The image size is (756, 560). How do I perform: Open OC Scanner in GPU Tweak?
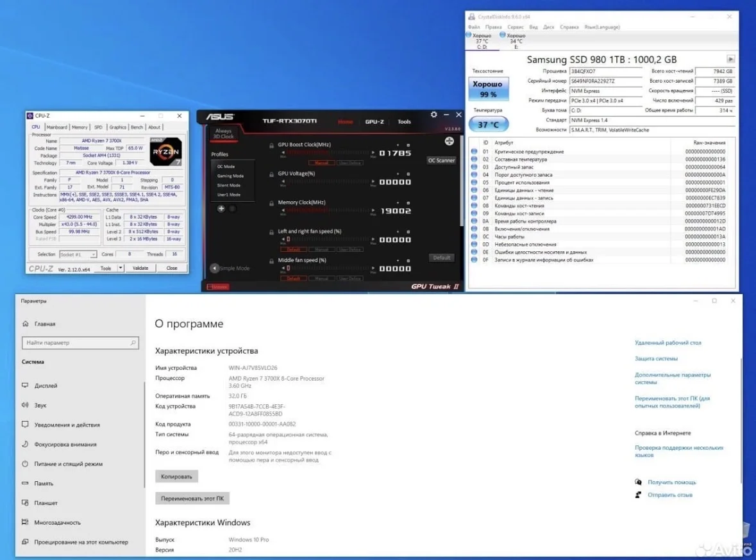click(x=441, y=160)
